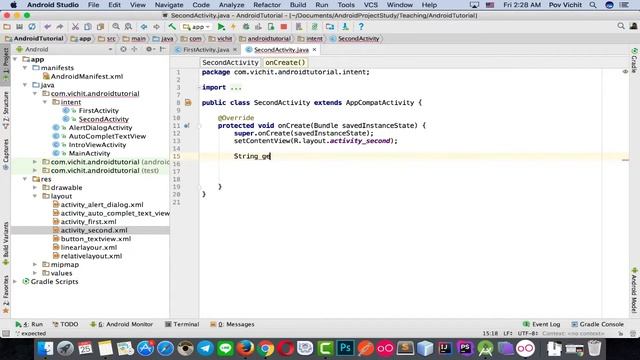The image size is (640, 360).
Task: Collapse the res folder
Action: click(x=25, y=179)
